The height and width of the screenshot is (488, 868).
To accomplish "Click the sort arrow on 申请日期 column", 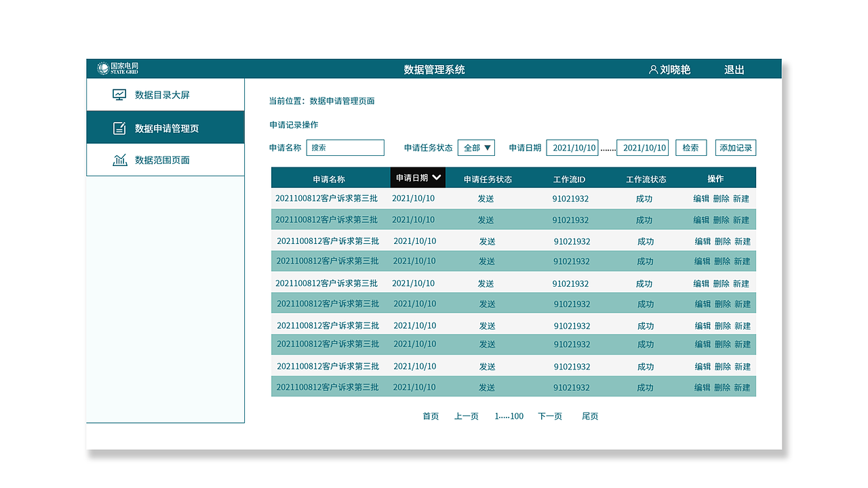I will pyautogui.click(x=438, y=177).
